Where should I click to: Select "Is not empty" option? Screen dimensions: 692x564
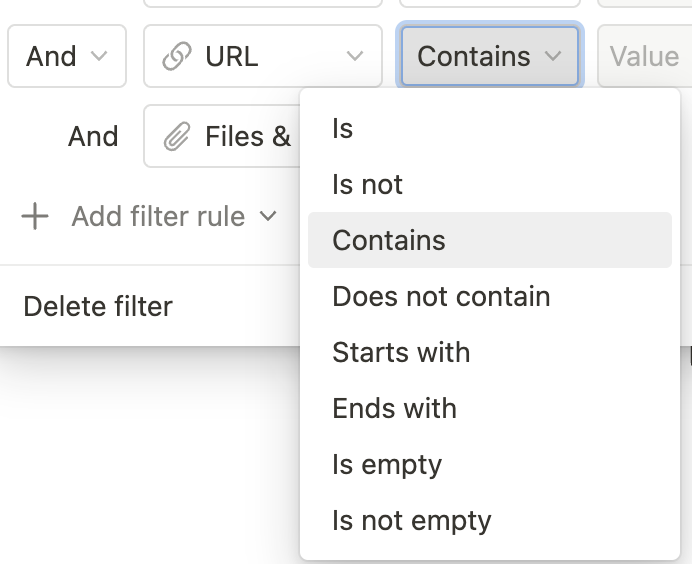pyautogui.click(x=411, y=521)
